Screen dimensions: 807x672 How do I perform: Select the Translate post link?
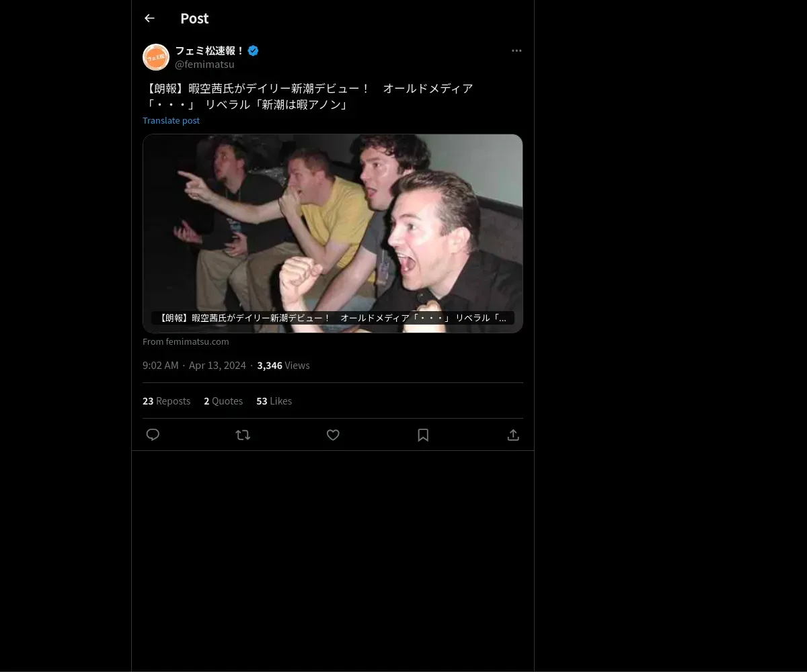coord(171,120)
